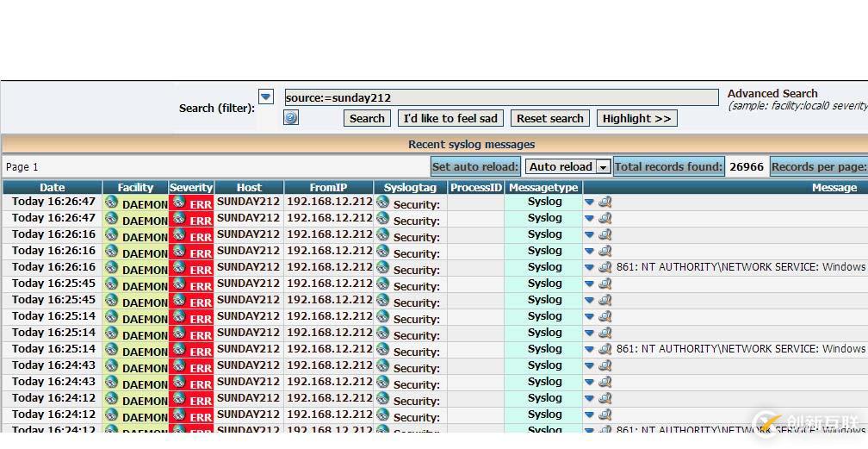868x449 pixels.
Task: Sort by the Severity column header
Action: pos(191,187)
